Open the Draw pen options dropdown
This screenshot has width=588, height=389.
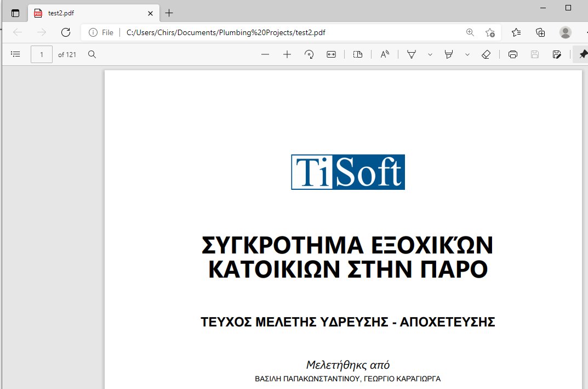430,54
